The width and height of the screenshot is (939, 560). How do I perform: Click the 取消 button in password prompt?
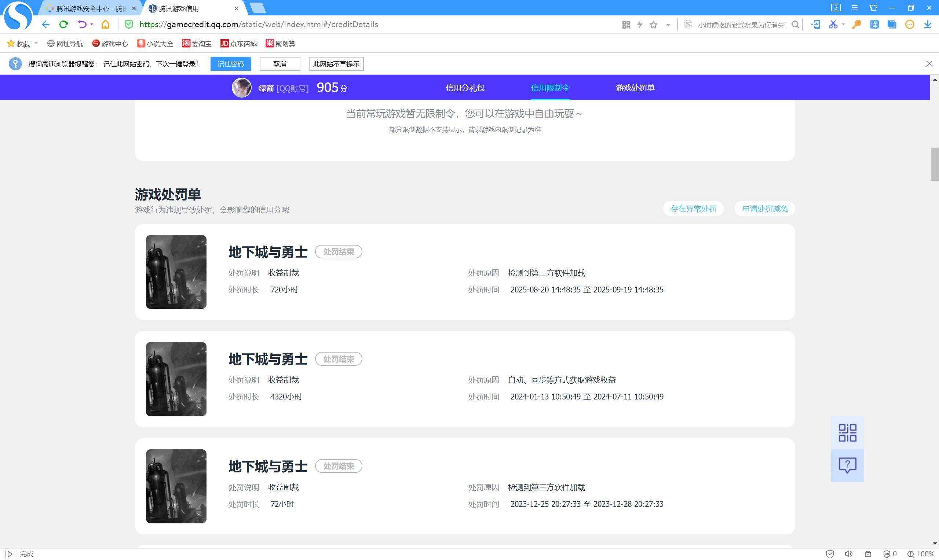280,64
